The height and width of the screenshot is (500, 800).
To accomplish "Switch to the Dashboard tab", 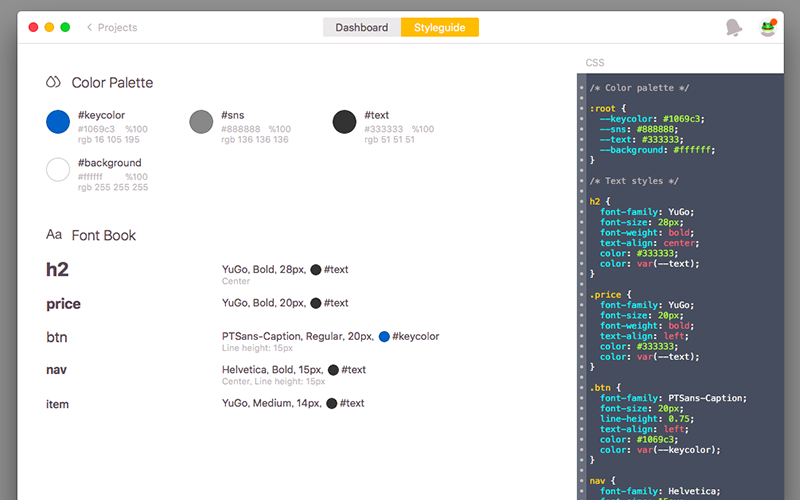I will pos(361,28).
